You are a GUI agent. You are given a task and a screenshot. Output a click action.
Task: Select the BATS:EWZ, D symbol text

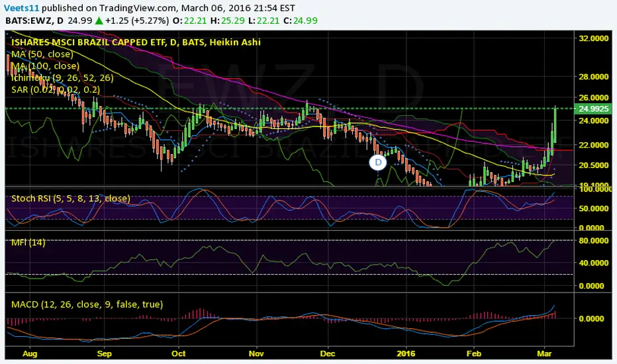point(34,21)
